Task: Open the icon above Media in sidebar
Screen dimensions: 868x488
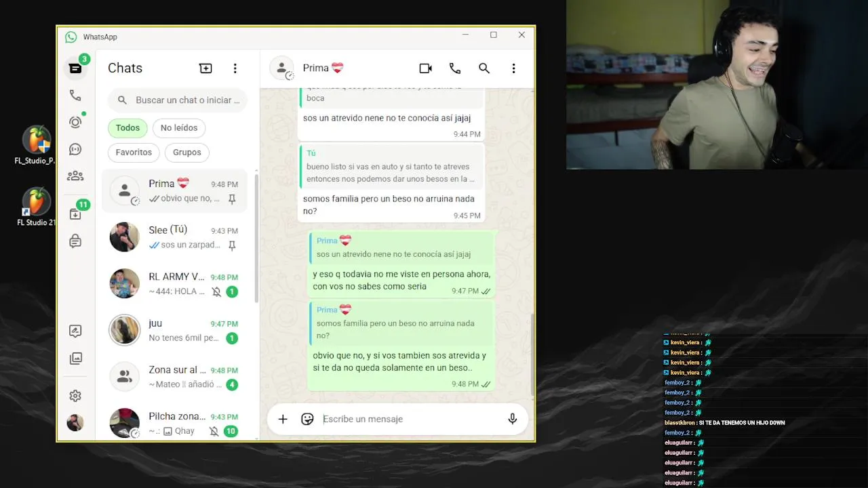Action: click(75, 331)
